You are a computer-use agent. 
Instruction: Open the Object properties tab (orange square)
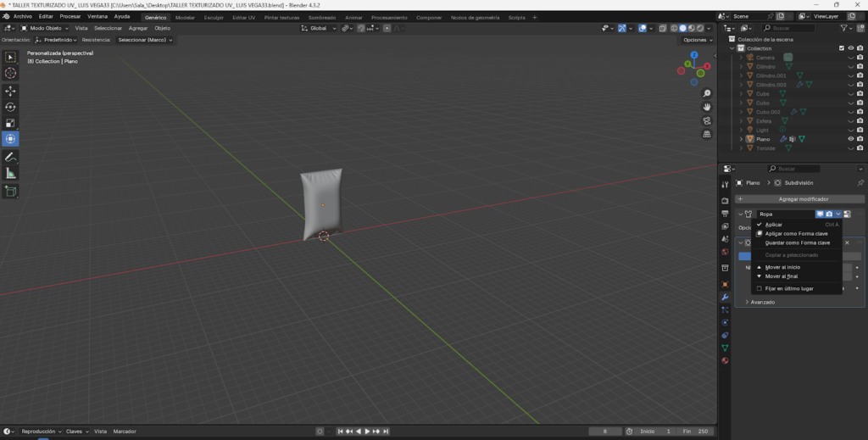726,285
